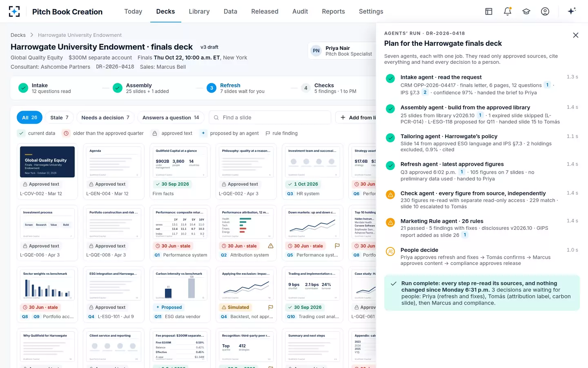Click the Q1 tag on Performance composite slide
This screenshot has height=368, width=588.
pyautogui.click(x=157, y=255)
